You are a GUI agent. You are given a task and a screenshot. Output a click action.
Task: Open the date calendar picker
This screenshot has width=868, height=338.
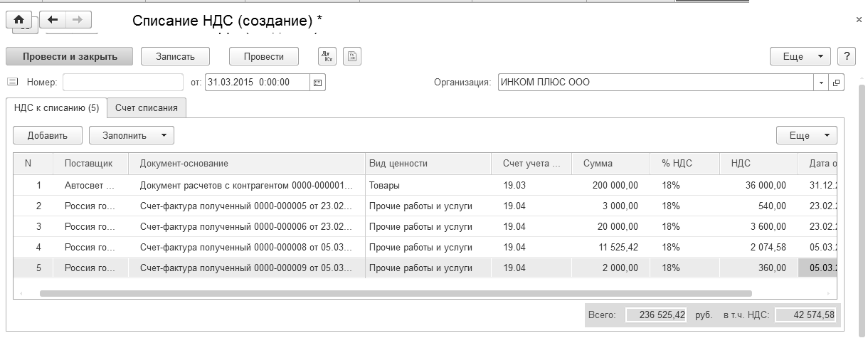[x=318, y=83]
